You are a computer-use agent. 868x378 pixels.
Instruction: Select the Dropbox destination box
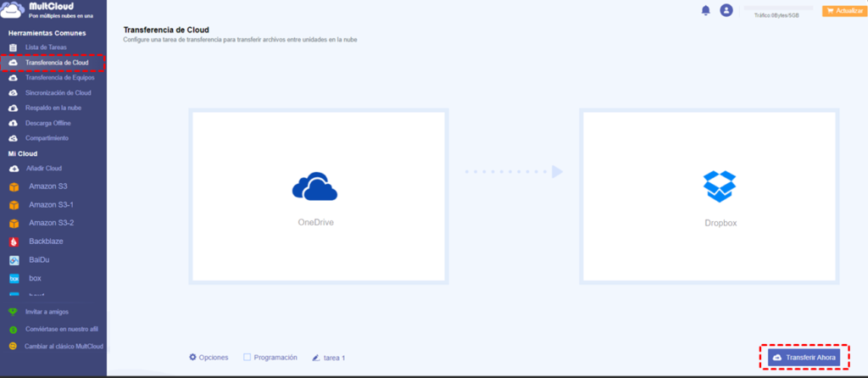tap(709, 197)
